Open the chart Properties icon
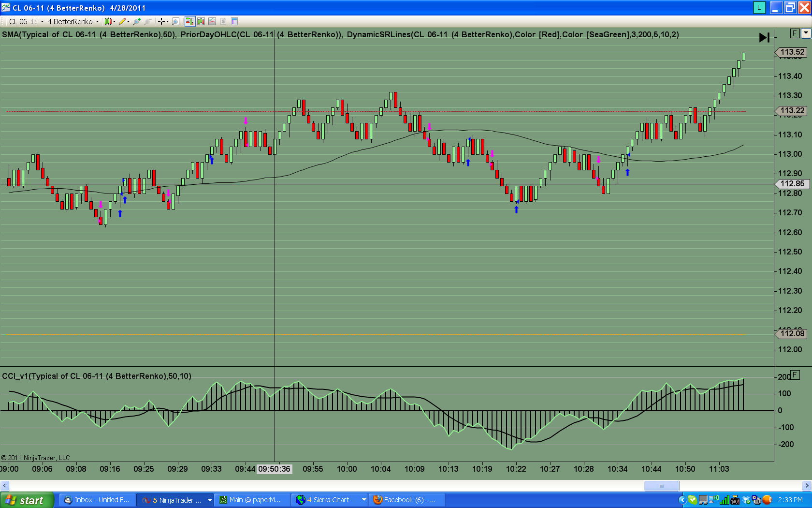Screen dimensions: 812x508 [x=234, y=21]
